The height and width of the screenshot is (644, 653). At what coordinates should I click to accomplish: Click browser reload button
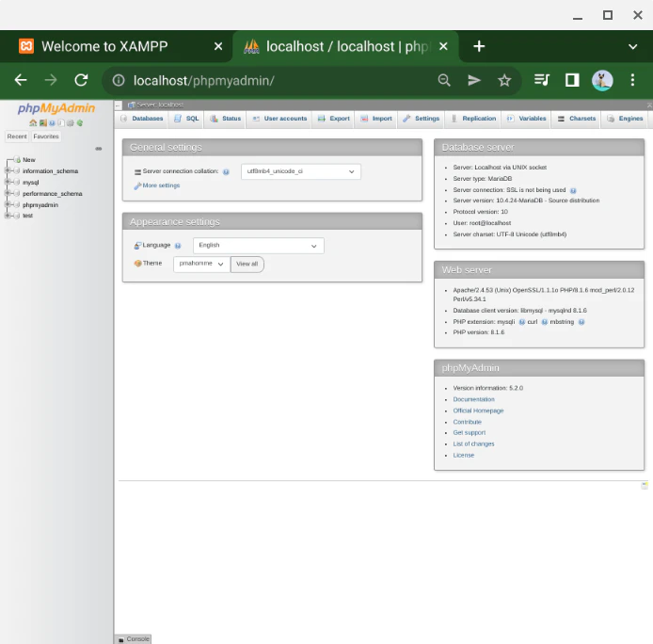81,80
